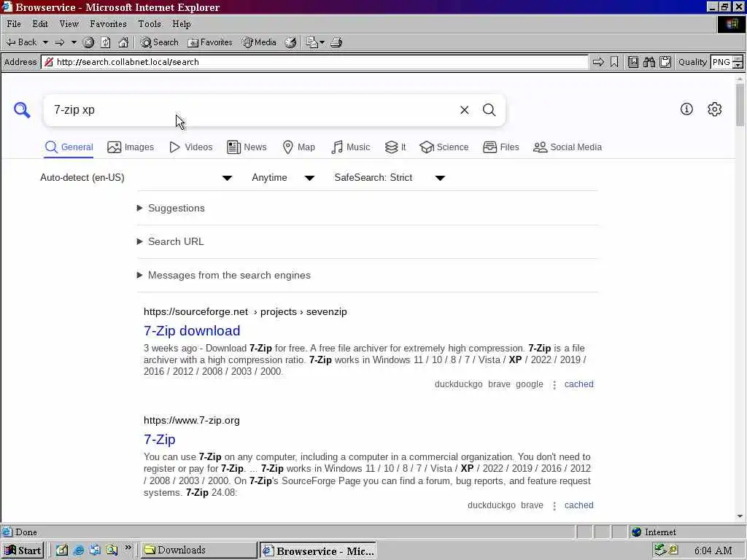Open the Favorites menu
Viewport: 747px width, 560px height.
click(108, 24)
